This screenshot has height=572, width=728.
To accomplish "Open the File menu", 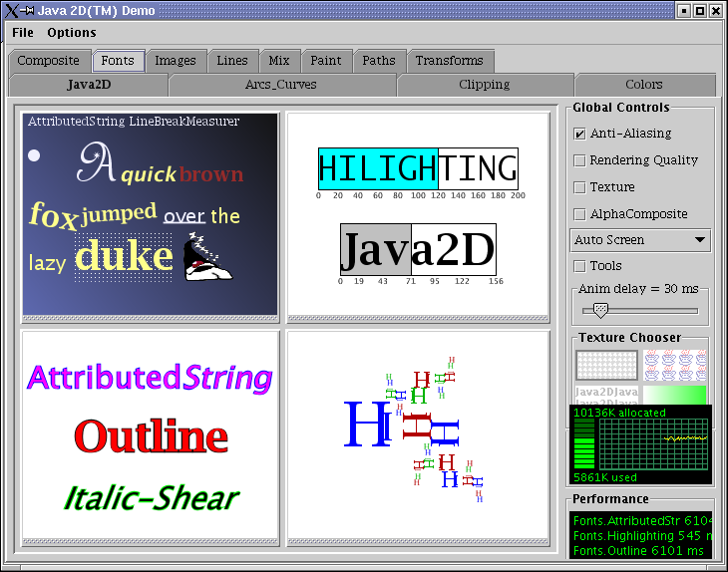I will [22, 33].
